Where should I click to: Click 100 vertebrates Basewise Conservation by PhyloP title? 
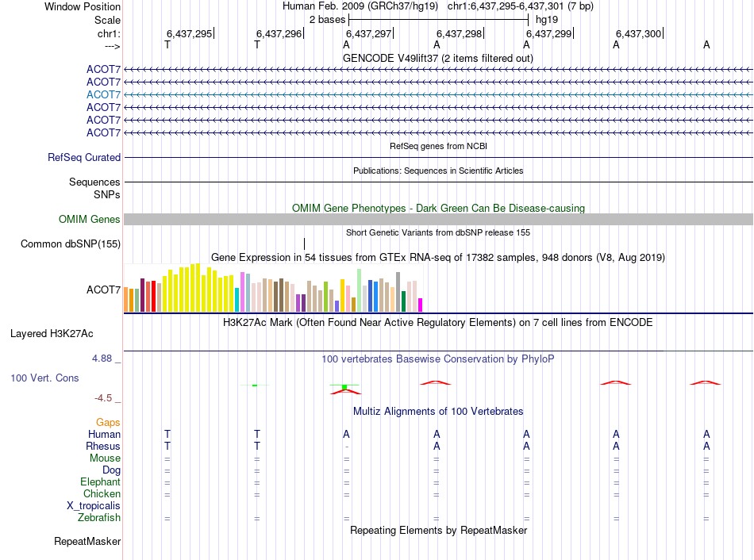click(438, 359)
